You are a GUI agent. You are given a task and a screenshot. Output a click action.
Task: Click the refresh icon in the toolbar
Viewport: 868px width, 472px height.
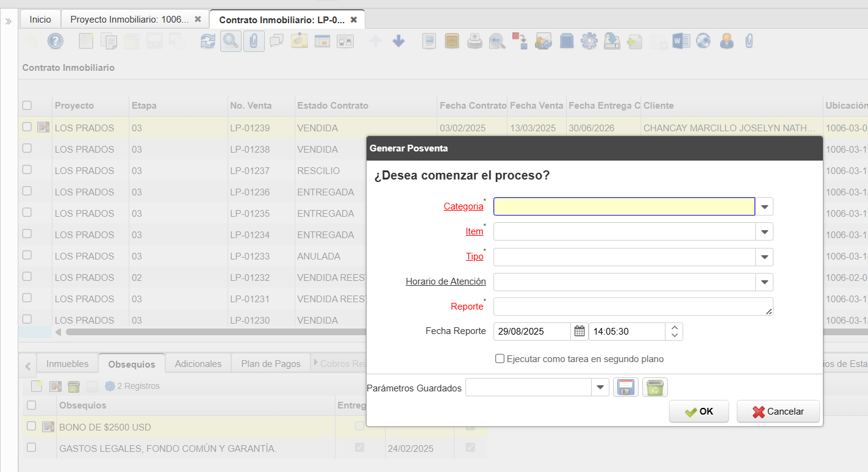click(x=208, y=41)
